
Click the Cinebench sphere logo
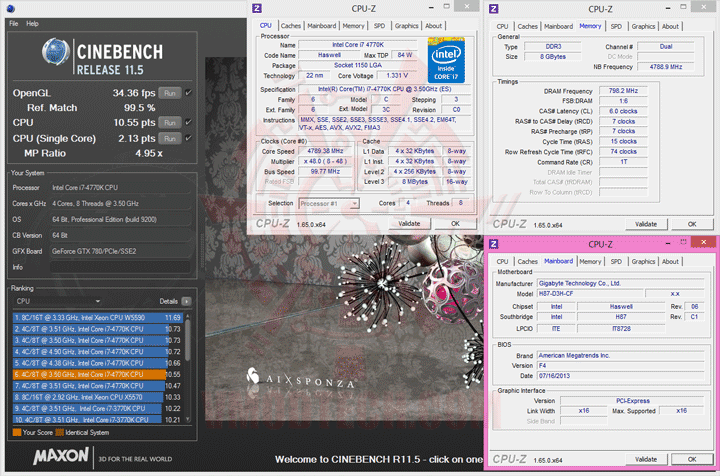(56, 52)
